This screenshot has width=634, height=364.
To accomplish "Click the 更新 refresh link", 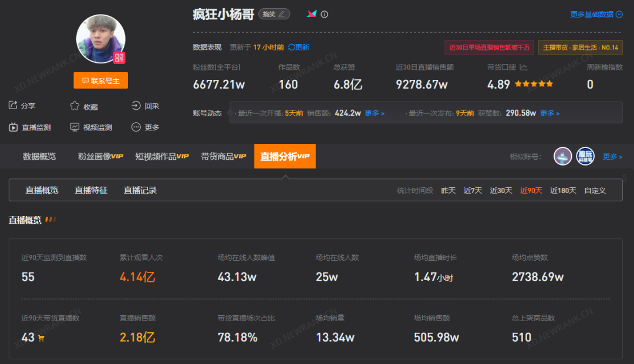I will [298, 46].
